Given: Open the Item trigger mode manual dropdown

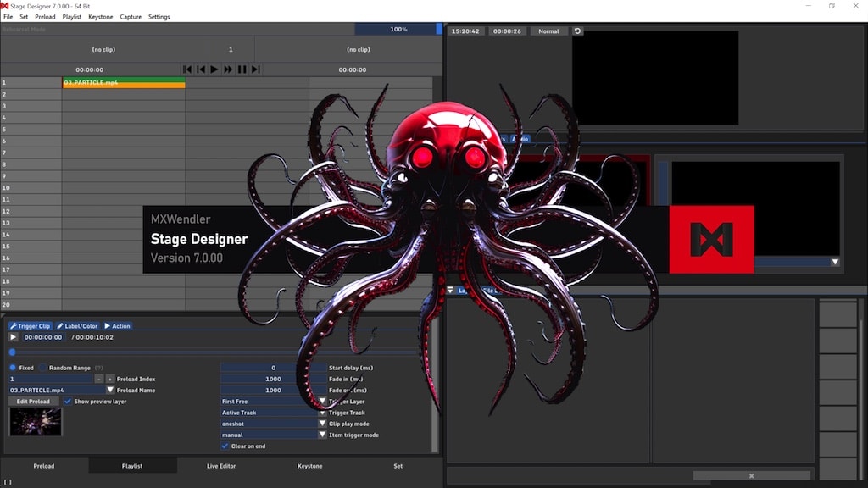Looking at the screenshot, I should click(322, 435).
